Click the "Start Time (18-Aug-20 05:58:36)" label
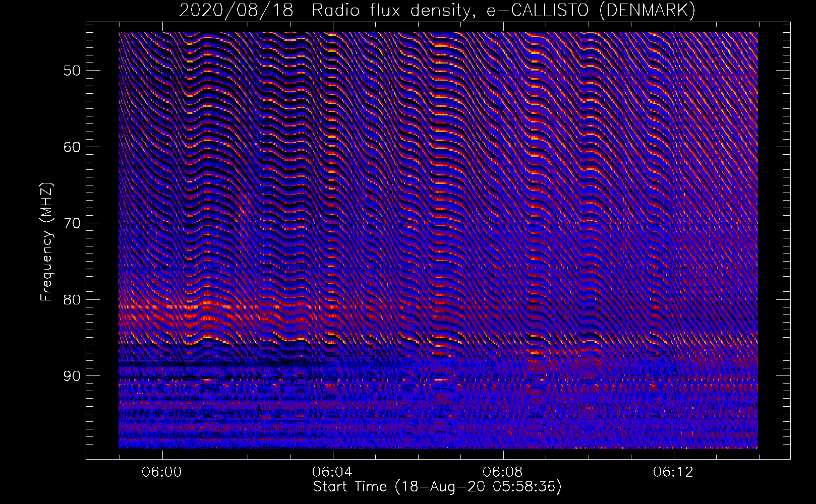Screen dimensions: 816x504 (437, 487)
